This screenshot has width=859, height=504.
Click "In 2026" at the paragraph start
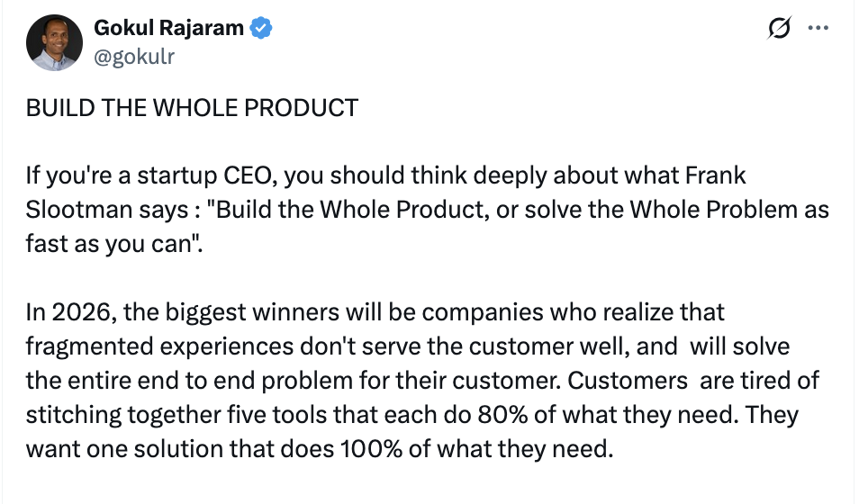(60, 312)
